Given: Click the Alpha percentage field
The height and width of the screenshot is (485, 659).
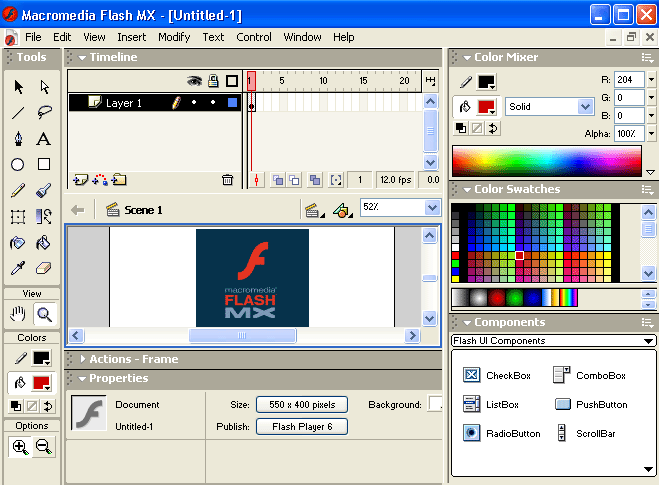Looking at the screenshot, I should [x=629, y=134].
